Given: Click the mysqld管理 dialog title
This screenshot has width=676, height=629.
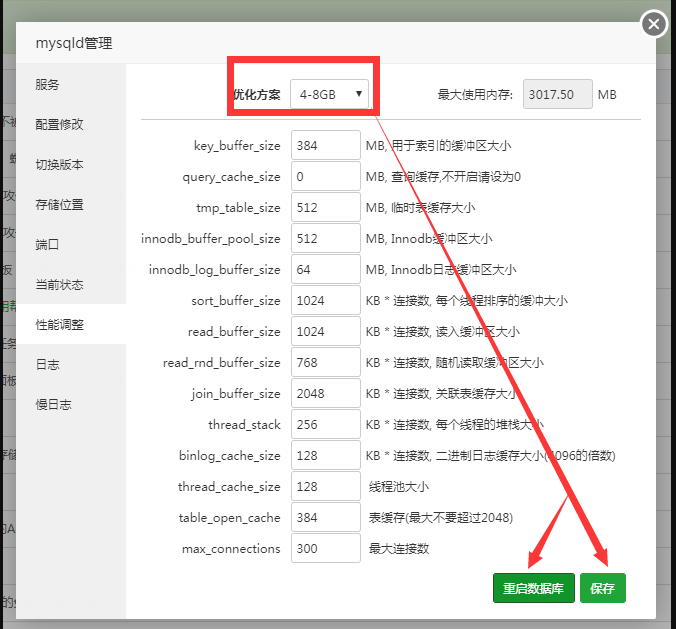Looking at the screenshot, I should pyautogui.click(x=74, y=43).
